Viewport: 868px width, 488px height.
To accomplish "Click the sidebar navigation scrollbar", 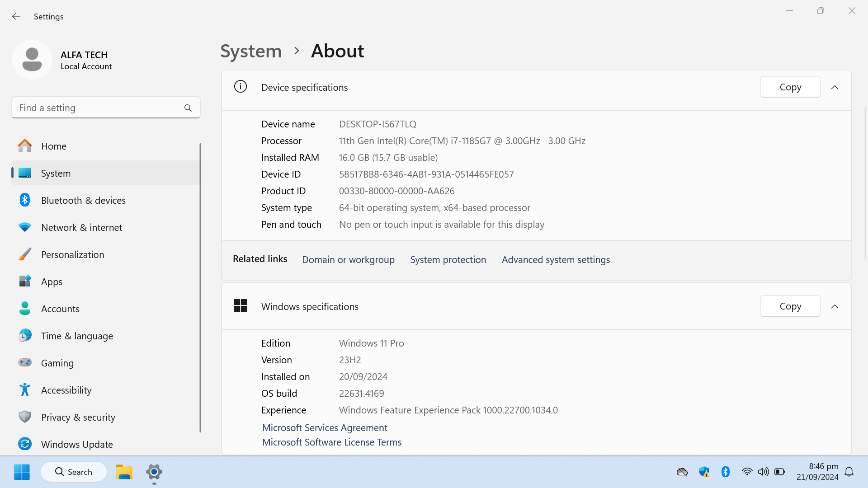I will [200, 287].
